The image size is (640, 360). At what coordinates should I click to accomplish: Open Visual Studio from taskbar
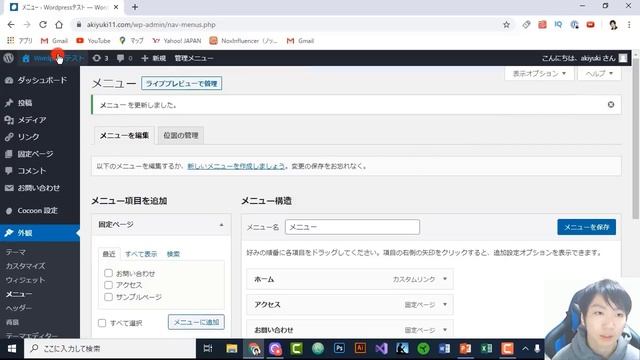click(381, 349)
